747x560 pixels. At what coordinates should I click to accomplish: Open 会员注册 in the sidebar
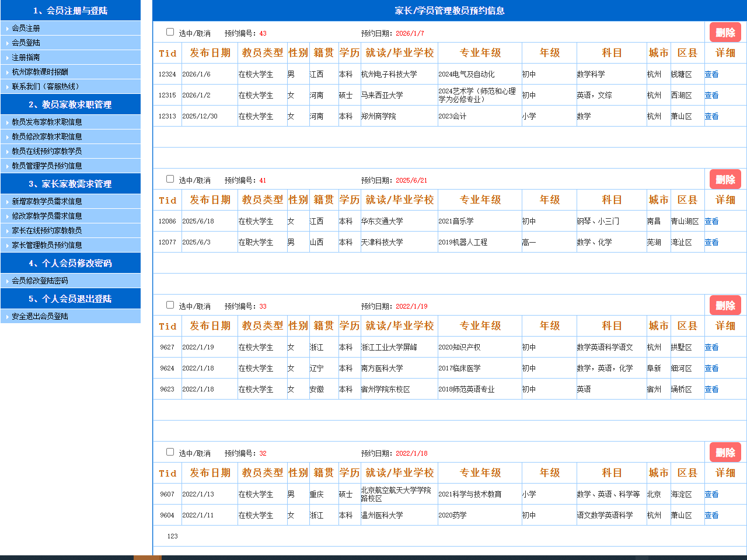pos(26,28)
